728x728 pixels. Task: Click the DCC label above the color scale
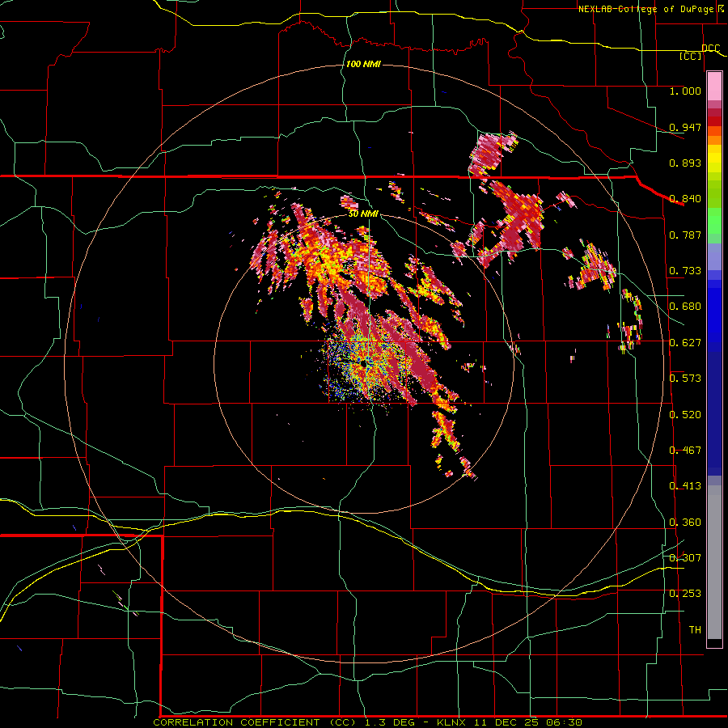(711, 48)
